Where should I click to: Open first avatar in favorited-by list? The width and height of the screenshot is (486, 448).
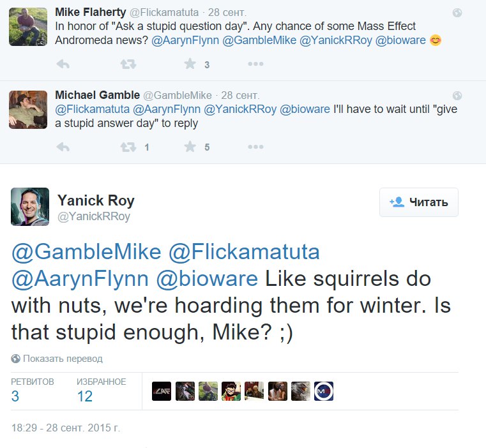point(162,391)
